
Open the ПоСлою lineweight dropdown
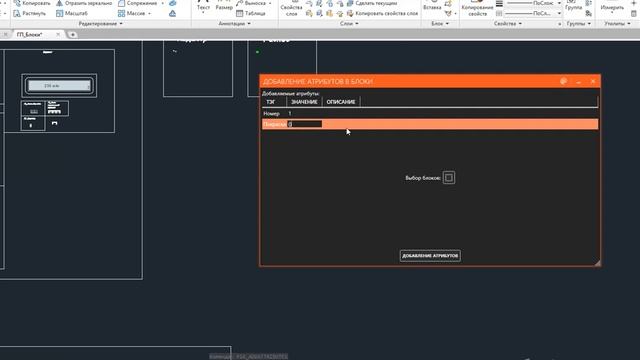[x=559, y=3]
